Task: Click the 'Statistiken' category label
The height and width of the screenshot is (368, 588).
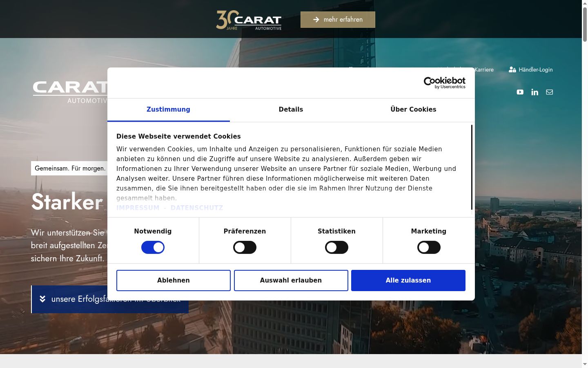Action: tap(336, 231)
